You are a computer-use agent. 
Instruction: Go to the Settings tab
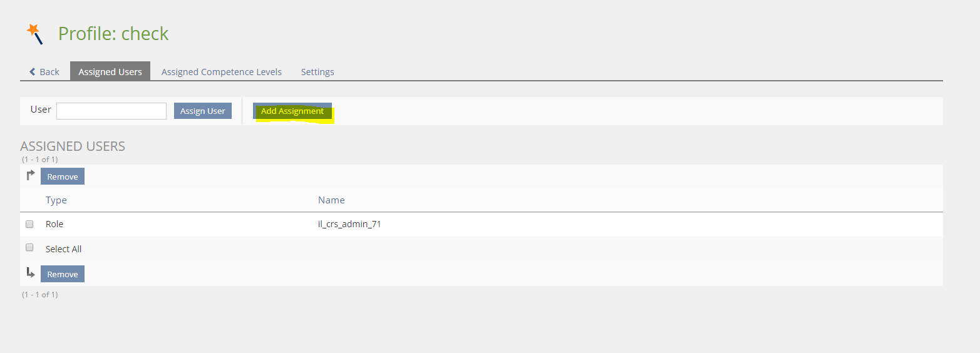coord(317,72)
